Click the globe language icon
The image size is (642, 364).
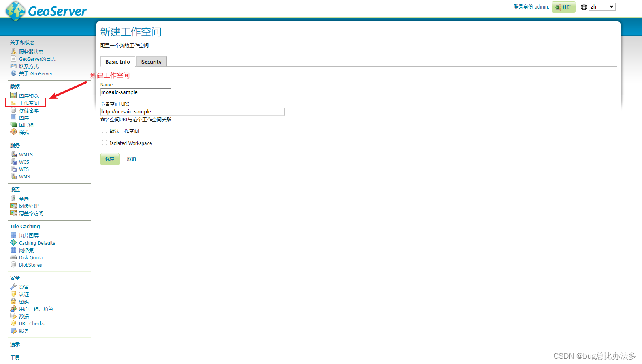click(x=584, y=7)
